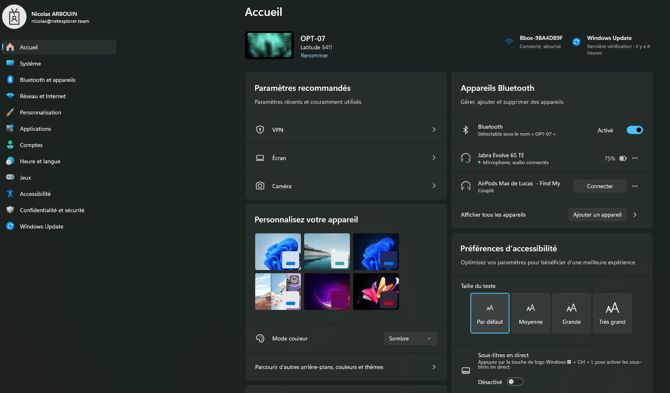
Task: Select Grande text size
Action: (x=571, y=313)
